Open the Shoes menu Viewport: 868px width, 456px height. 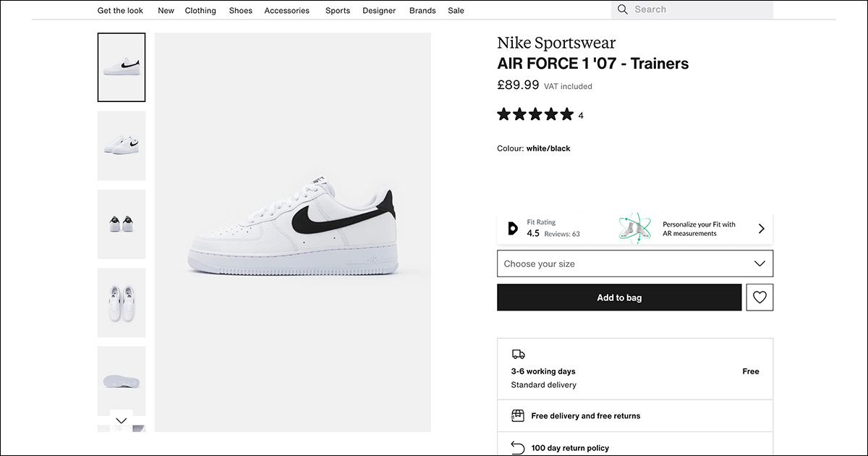(x=241, y=11)
